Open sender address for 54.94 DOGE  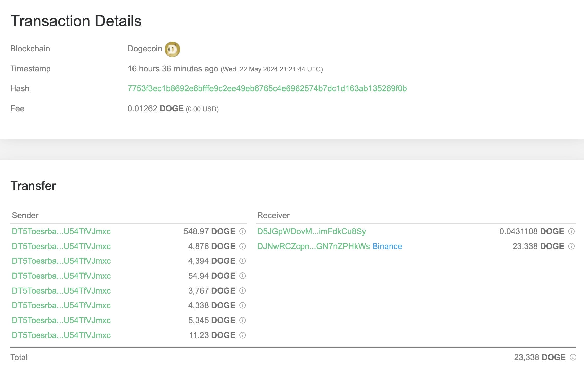(x=61, y=276)
